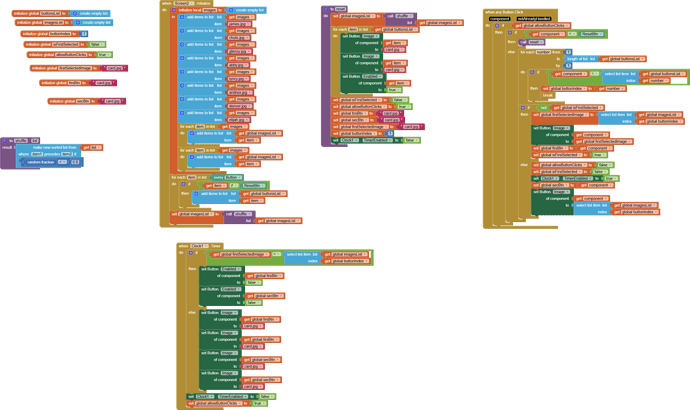Open shuffle call dropdown in reset procedure
Viewport: 690px width, 410px height.
click(x=403, y=16)
